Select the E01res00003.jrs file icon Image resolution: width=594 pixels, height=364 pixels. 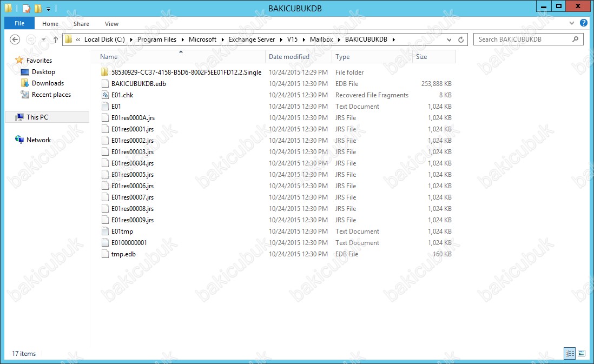[x=105, y=151]
